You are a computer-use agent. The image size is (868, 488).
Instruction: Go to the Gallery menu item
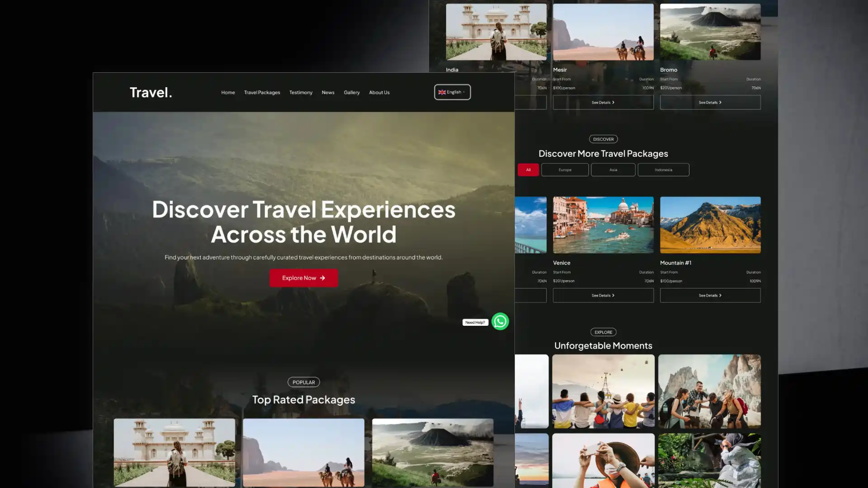pos(351,92)
